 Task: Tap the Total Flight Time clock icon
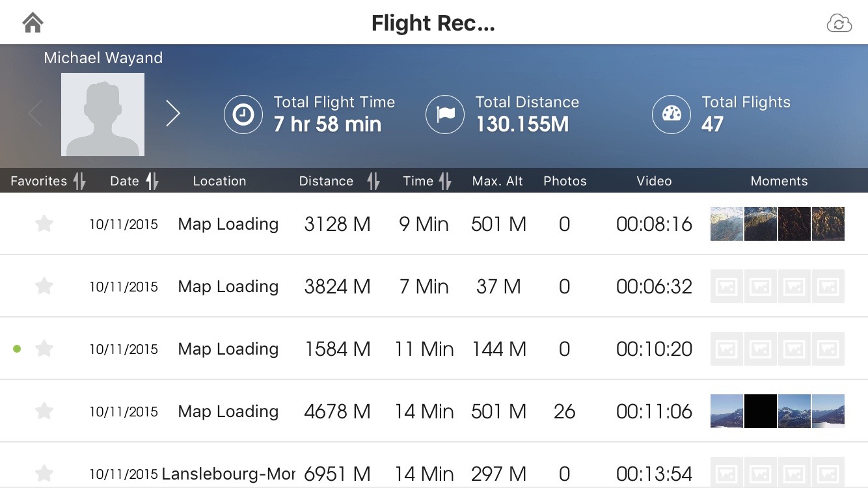[x=243, y=115]
